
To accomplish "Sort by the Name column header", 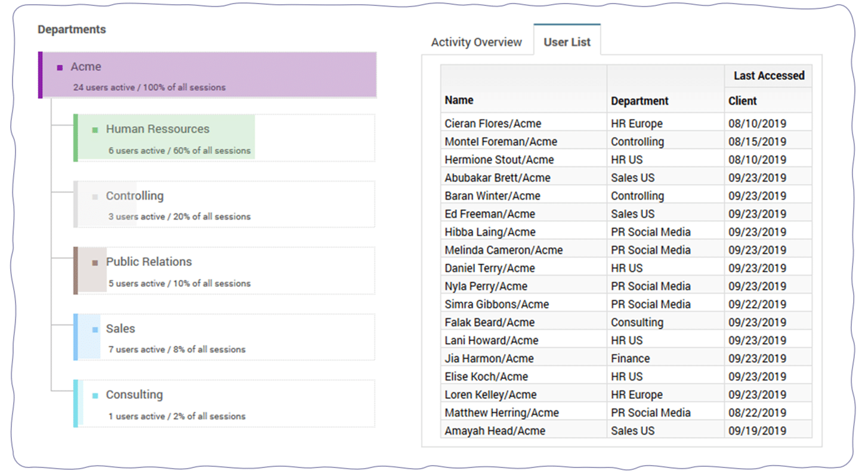I will [x=459, y=100].
